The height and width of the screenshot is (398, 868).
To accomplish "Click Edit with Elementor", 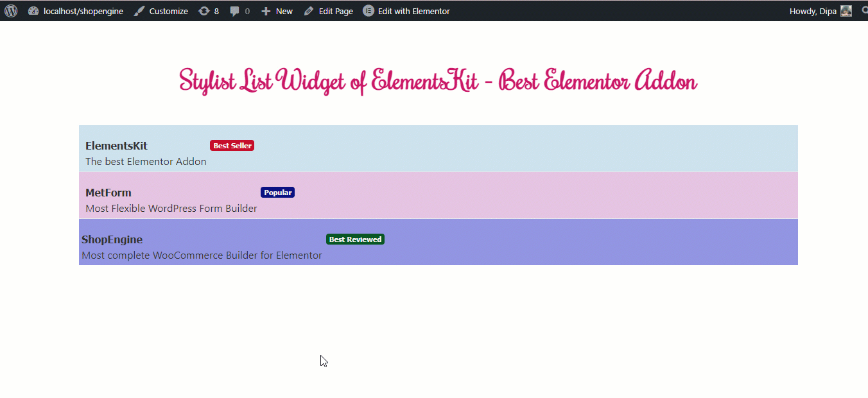I will (x=406, y=11).
